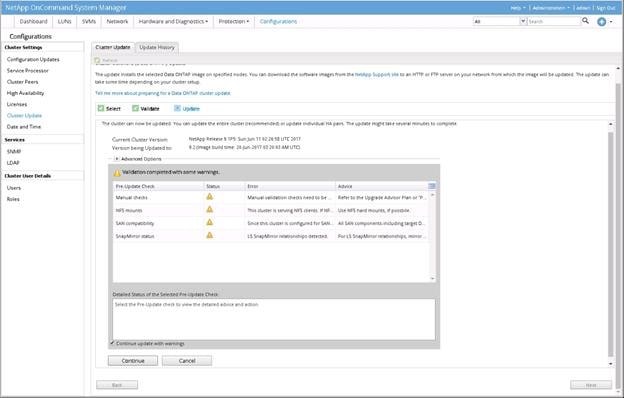
Task: Open the Administration dropdown in header
Action: (x=551, y=8)
